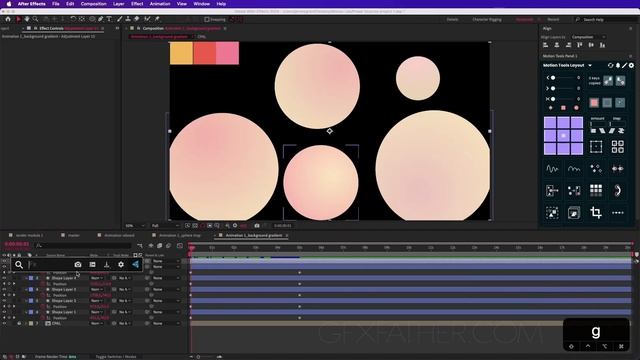Viewport: 640px width, 360px height.
Task: Open viewer magnification 50% dropdown
Action: click(x=135, y=225)
